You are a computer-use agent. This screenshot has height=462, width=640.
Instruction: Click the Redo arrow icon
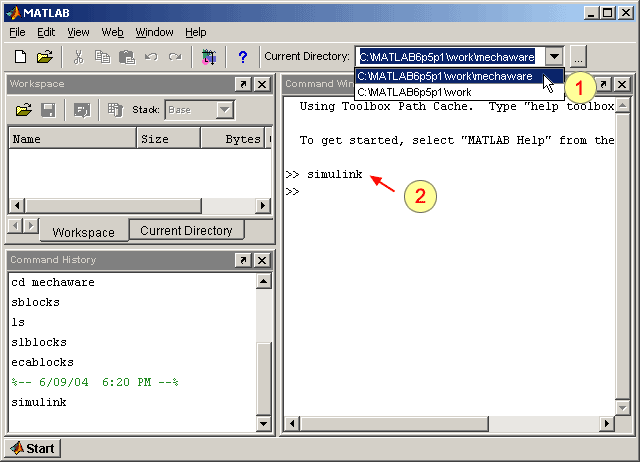176,57
